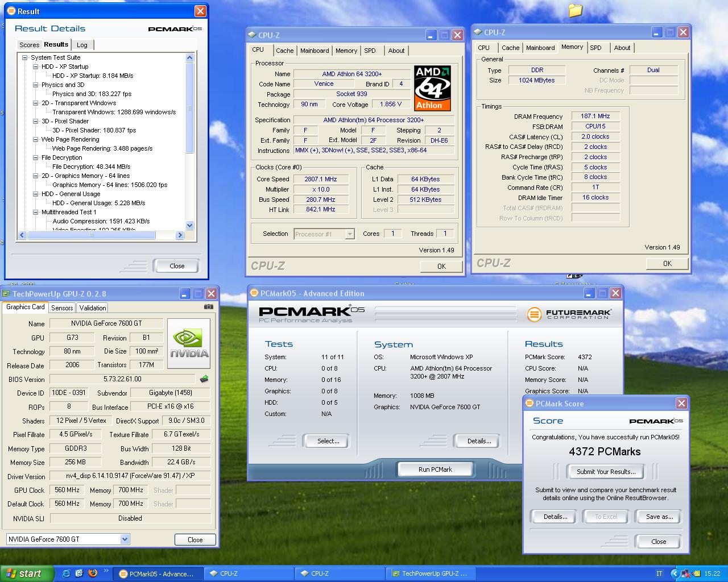Click the system clock showing 15.22

712,574
